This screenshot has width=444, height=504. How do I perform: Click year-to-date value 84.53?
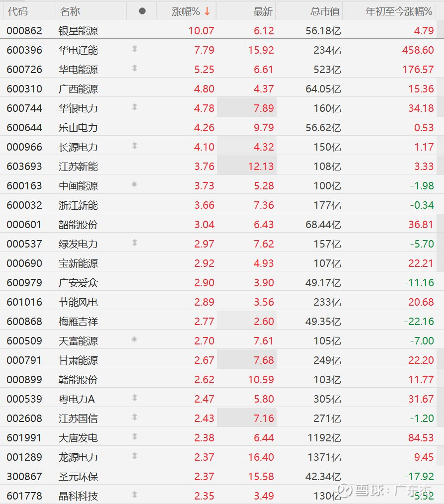421,438
